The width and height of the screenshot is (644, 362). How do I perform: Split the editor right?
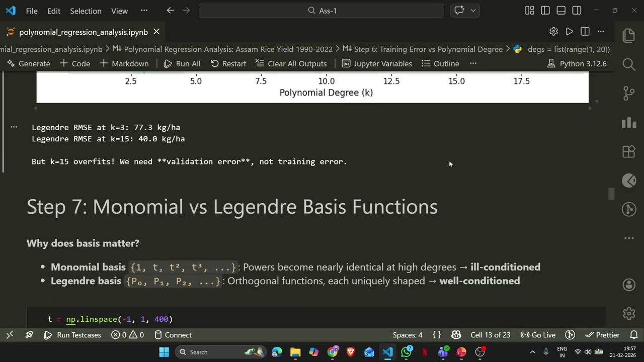[x=585, y=31]
